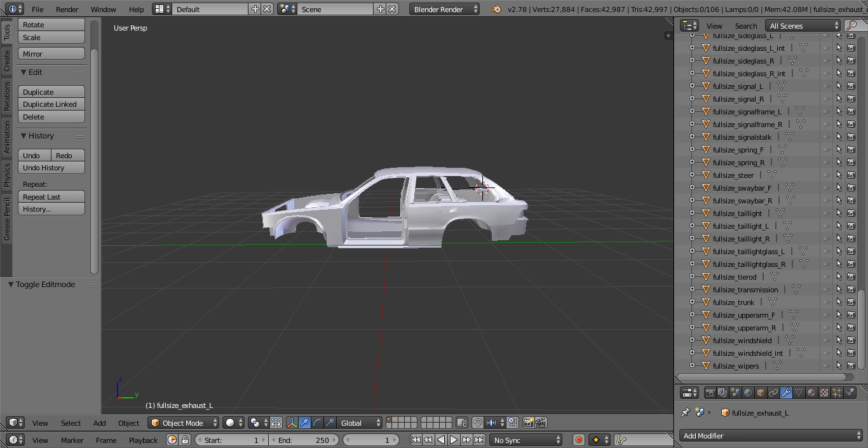The width and height of the screenshot is (868, 448).
Task: Open the Object Mode dropdown
Action: coord(184,423)
